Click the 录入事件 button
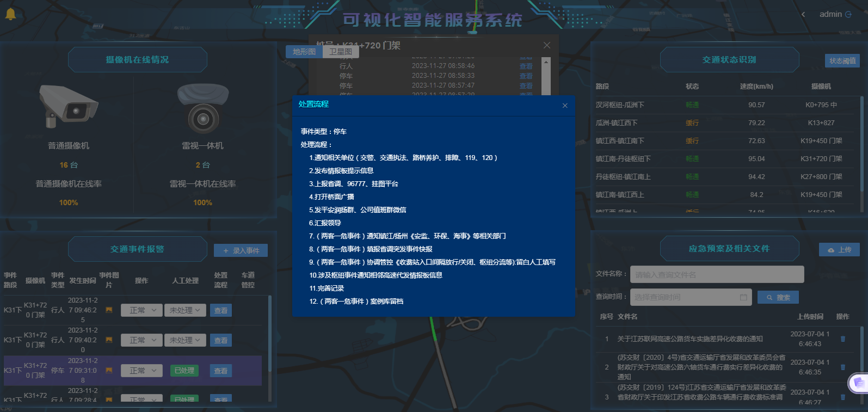The image size is (868, 412). tap(241, 250)
